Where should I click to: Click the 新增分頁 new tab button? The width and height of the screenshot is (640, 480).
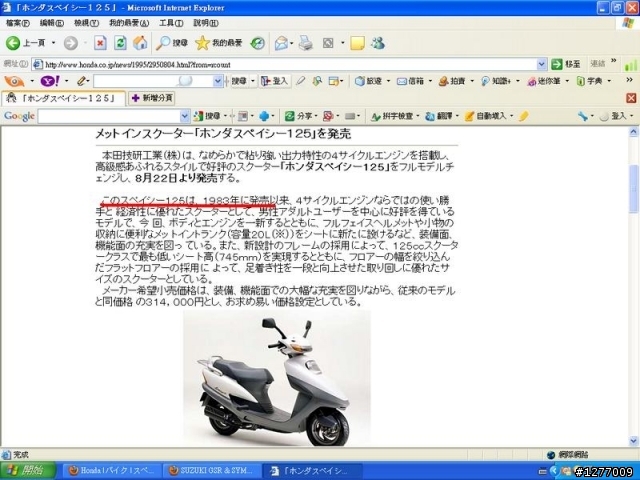click(x=152, y=98)
